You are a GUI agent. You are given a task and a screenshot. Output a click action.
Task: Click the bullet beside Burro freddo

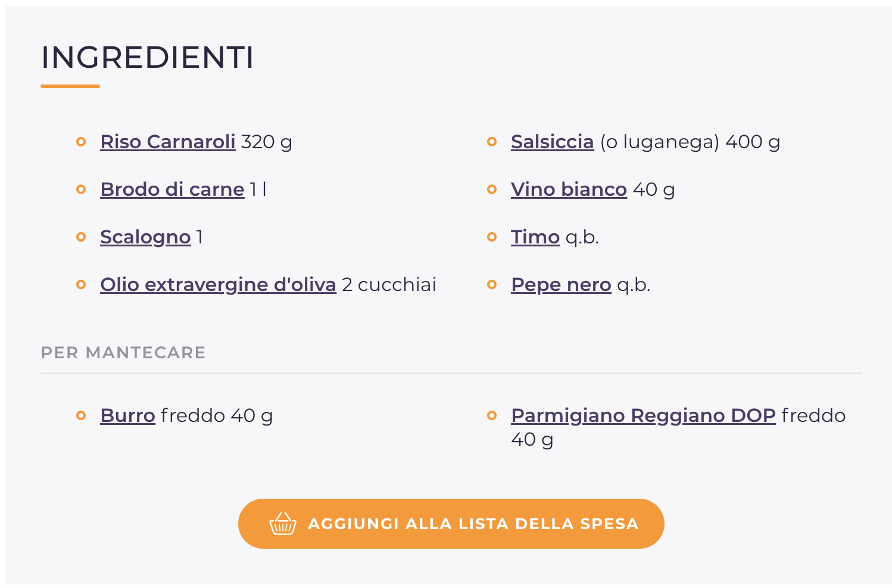tap(82, 415)
